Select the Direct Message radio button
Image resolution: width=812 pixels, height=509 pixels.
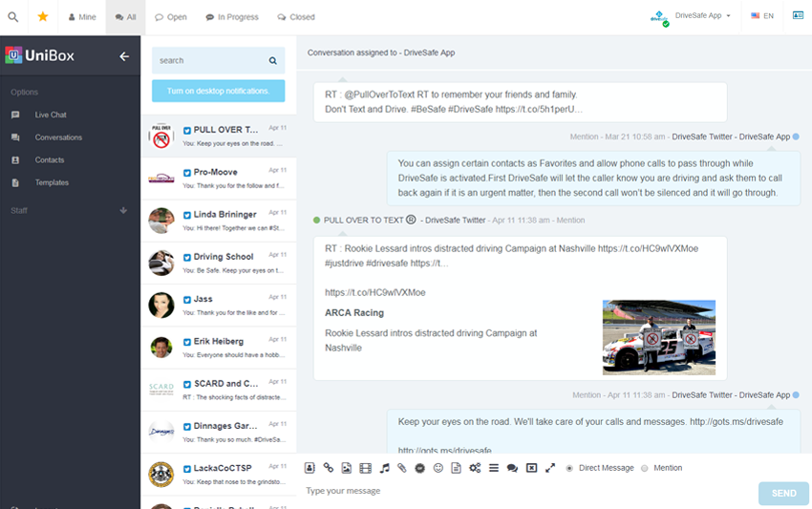[569, 468]
